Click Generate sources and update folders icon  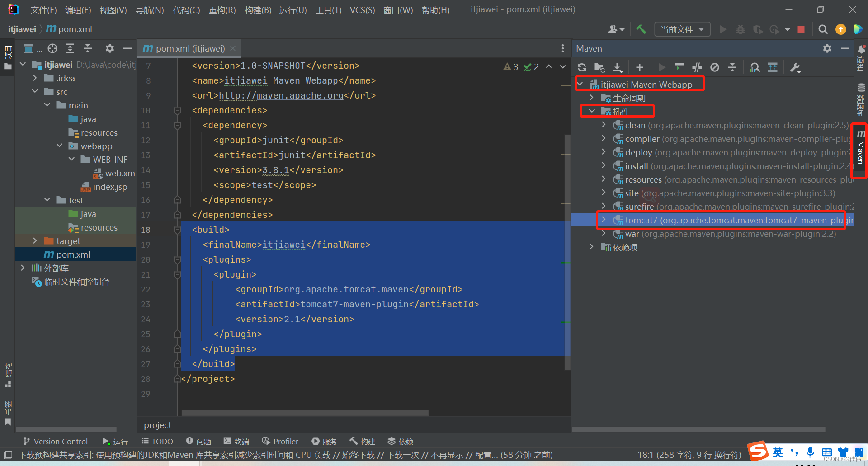[599, 67]
